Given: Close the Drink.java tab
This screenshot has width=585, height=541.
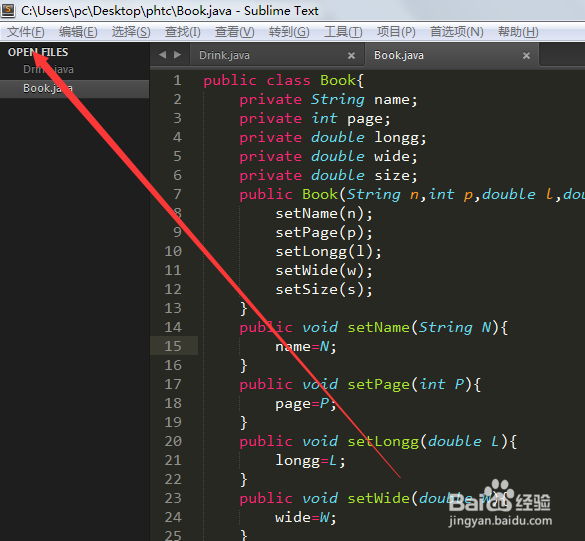Looking at the screenshot, I should [351, 56].
